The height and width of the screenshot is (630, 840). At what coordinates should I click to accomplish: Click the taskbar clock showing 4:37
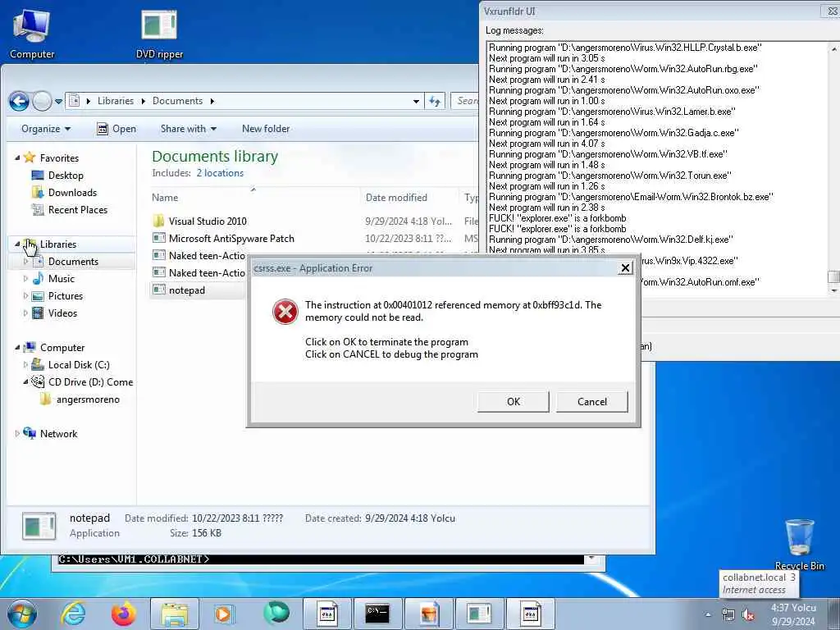click(x=793, y=614)
